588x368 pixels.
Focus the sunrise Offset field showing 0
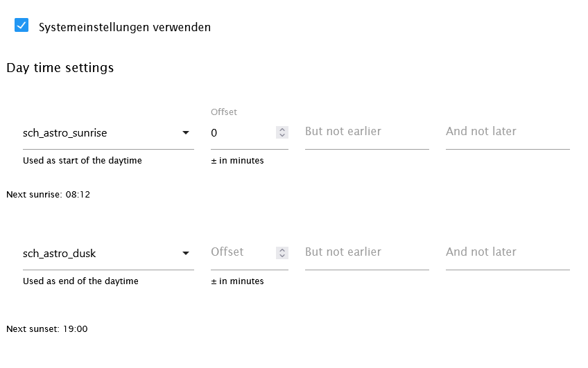pyautogui.click(x=240, y=133)
